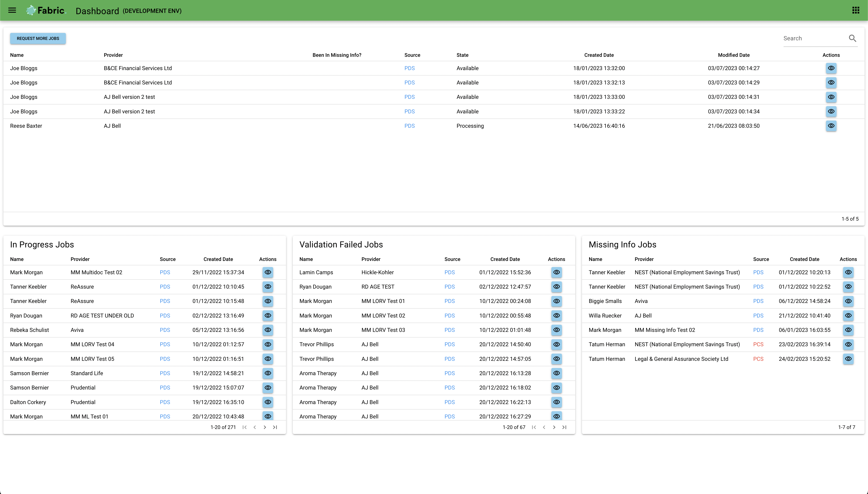View Willa Ruecker's AJ Bell job
The image size is (868, 494).
tap(848, 316)
